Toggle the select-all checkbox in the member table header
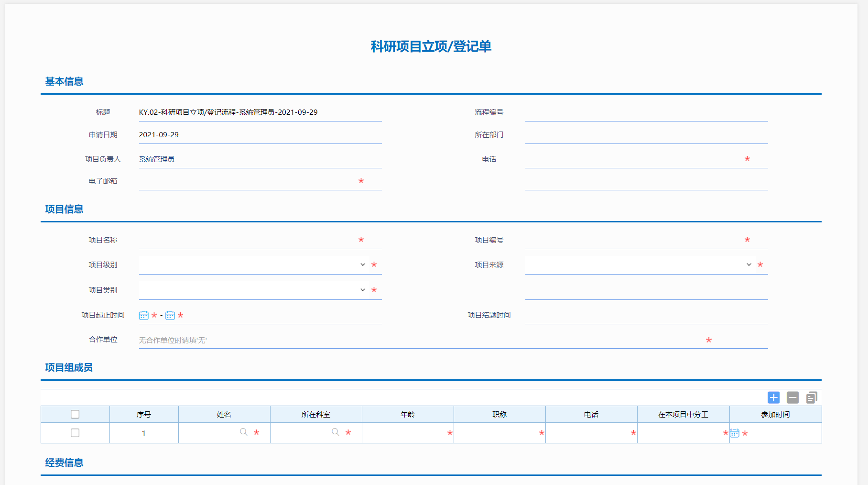 (75, 414)
